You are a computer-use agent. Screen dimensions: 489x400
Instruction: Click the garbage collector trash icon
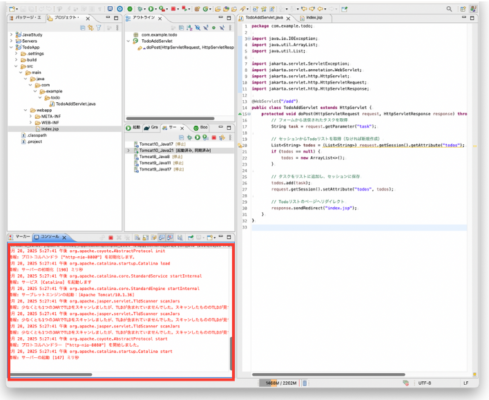click(x=304, y=383)
